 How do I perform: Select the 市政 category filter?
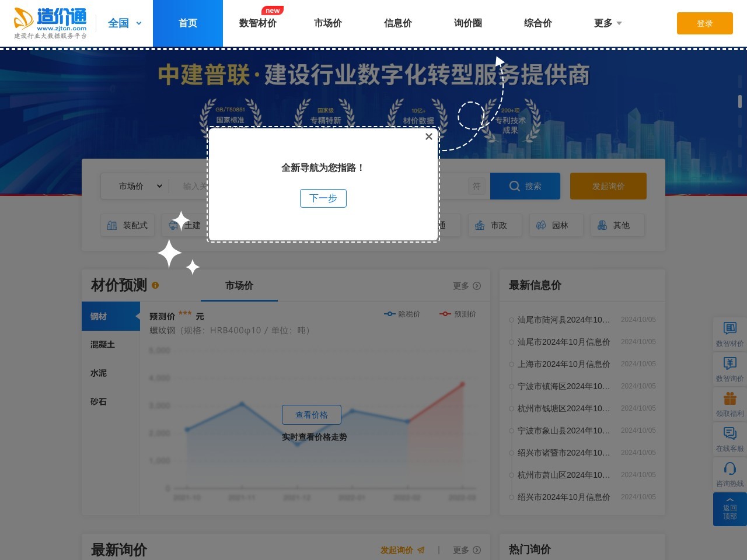pos(495,225)
